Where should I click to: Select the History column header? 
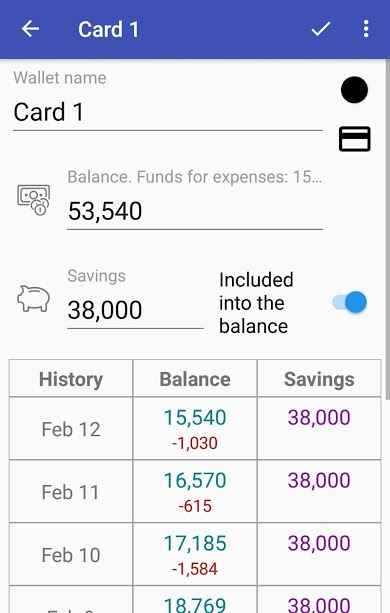(x=71, y=379)
